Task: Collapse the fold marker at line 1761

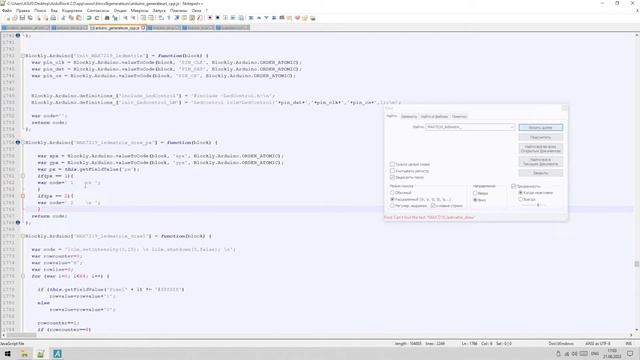Action: (x=23, y=176)
